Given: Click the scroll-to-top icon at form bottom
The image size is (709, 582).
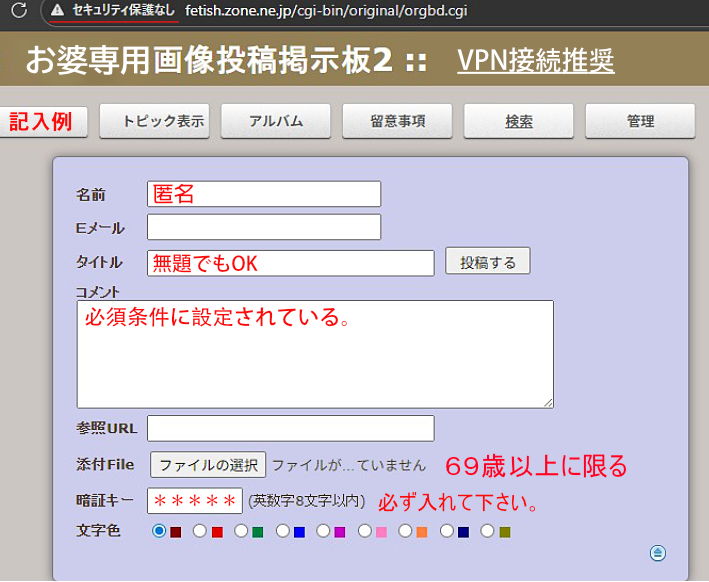Looking at the screenshot, I should click(658, 553).
